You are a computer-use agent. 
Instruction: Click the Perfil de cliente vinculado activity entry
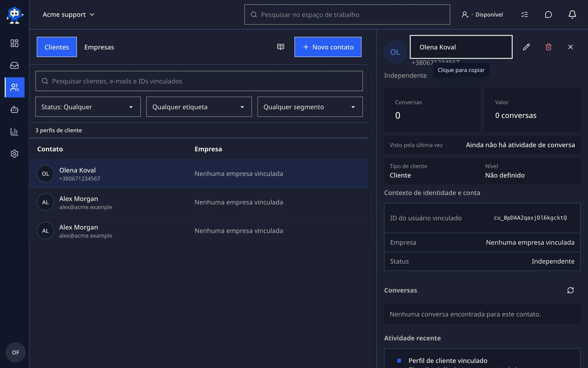point(448,361)
